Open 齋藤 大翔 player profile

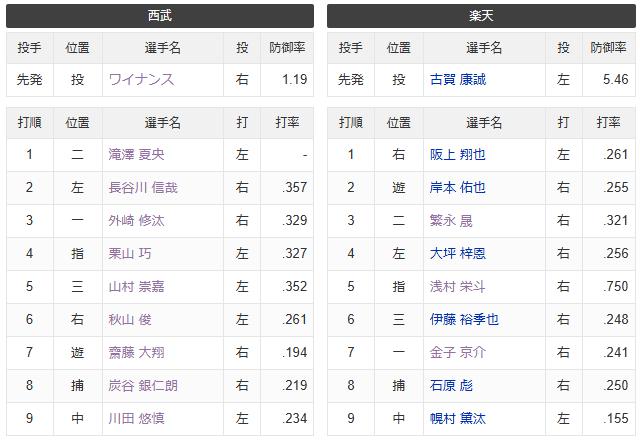(x=136, y=353)
